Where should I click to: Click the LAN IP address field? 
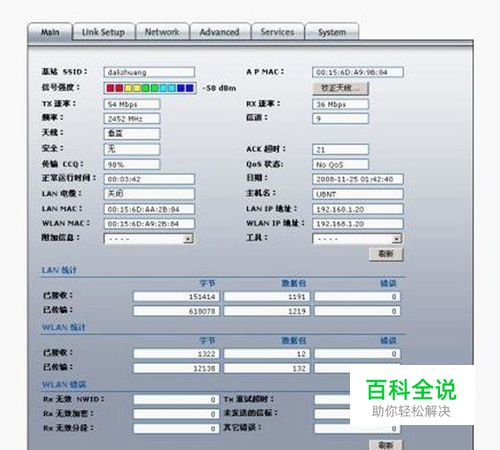(x=358, y=209)
